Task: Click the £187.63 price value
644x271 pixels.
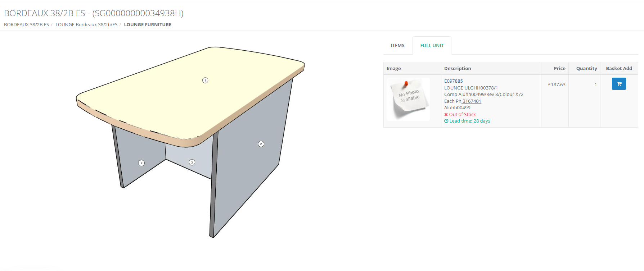Action: point(557,85)
